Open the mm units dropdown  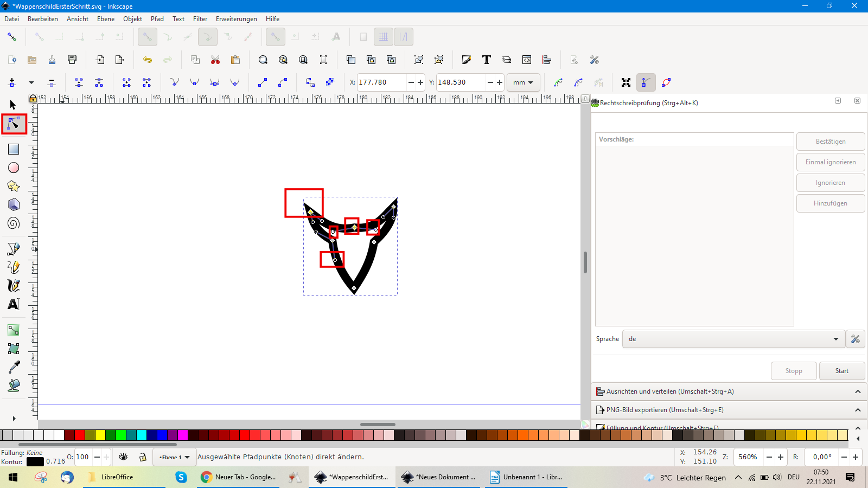[523, 82]
